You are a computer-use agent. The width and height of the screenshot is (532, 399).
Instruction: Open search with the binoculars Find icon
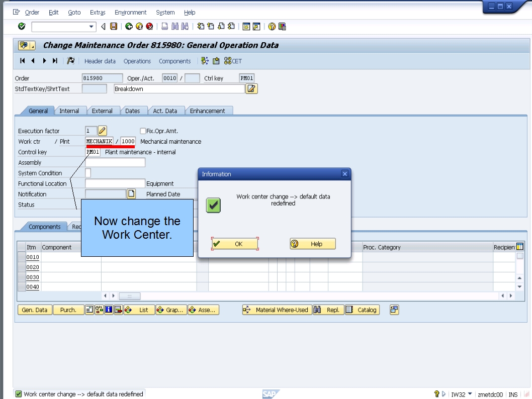coord(174,26)
